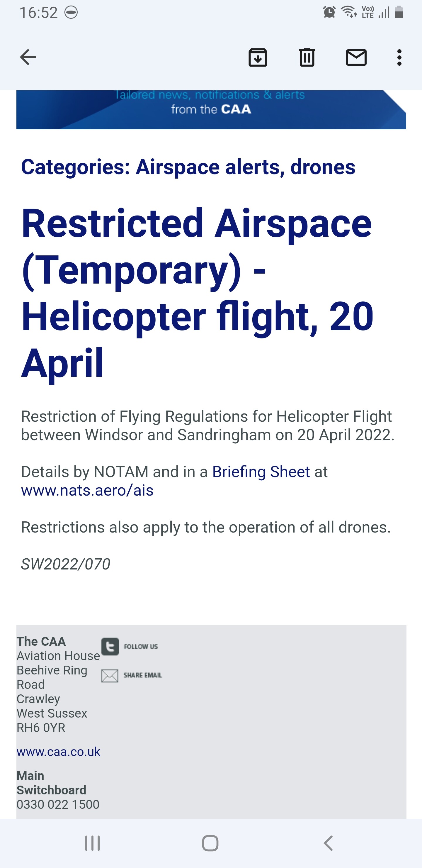Archive this email with the archive icon
Screen dimensions: 422x868
pos(258,57)
